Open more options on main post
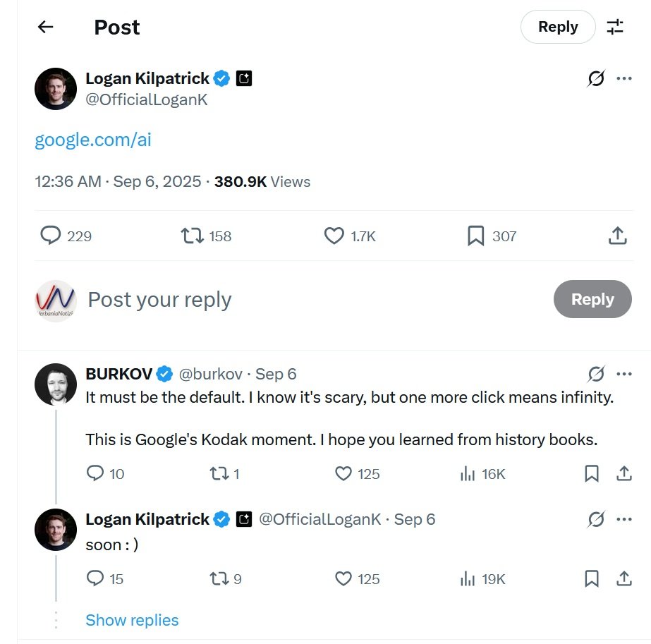This screenshot has height=644, width=651. (624, 78)
